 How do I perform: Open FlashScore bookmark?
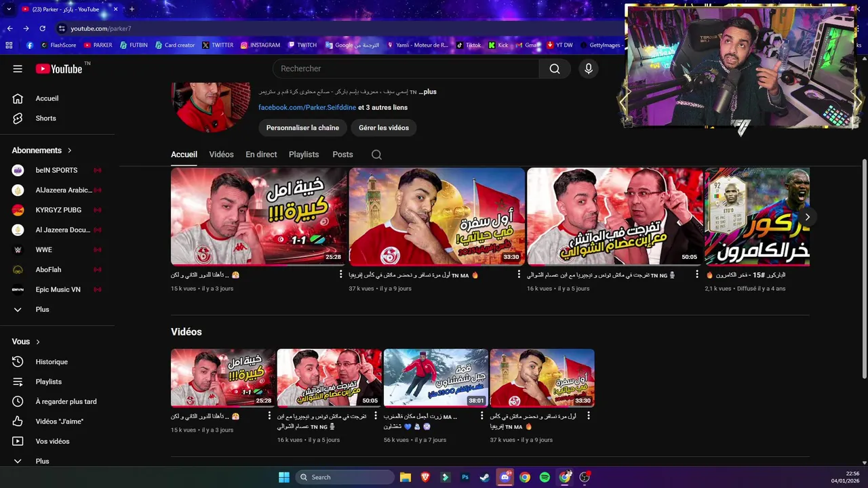click(x=58, y=45)
